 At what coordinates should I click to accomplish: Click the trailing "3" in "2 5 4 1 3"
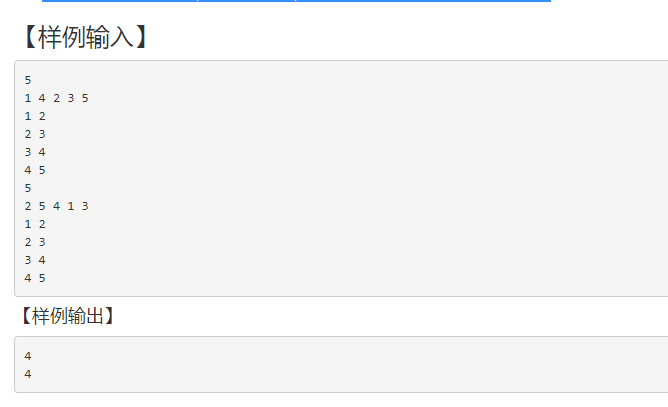click(x=86, y=206)
